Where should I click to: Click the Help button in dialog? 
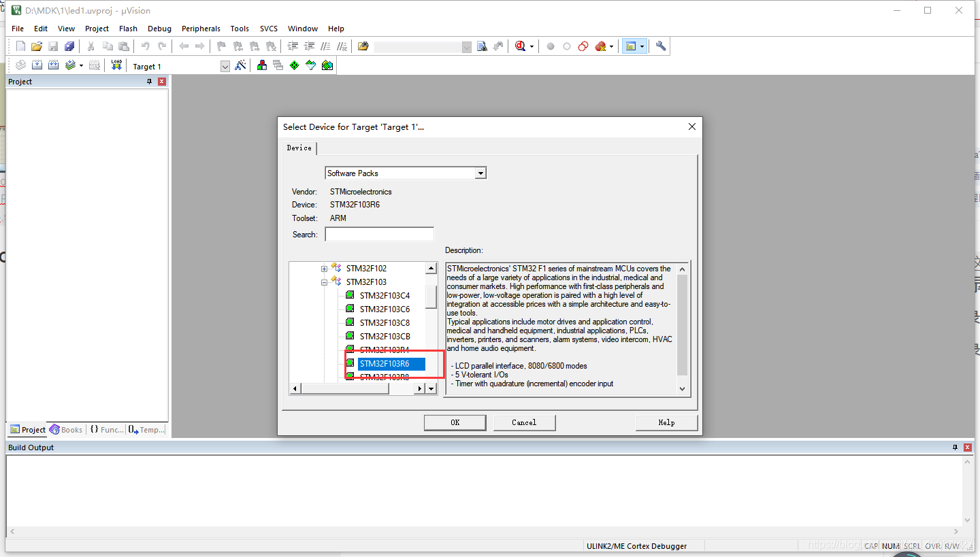click(666, 422)
